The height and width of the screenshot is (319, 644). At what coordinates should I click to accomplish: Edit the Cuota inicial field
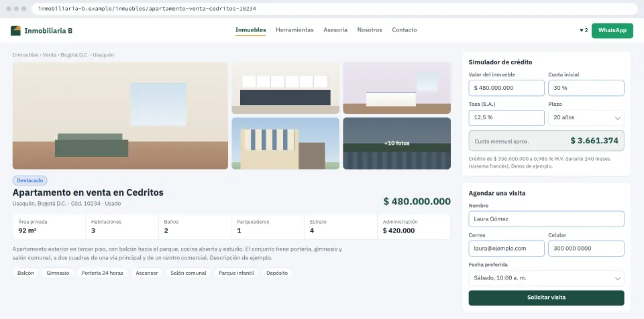click(586, 88)
